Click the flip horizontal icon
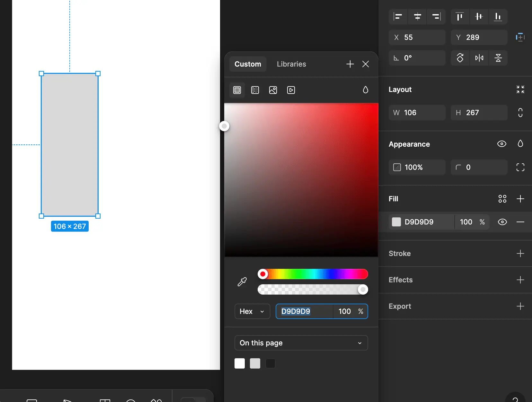 tap(479, 58)
